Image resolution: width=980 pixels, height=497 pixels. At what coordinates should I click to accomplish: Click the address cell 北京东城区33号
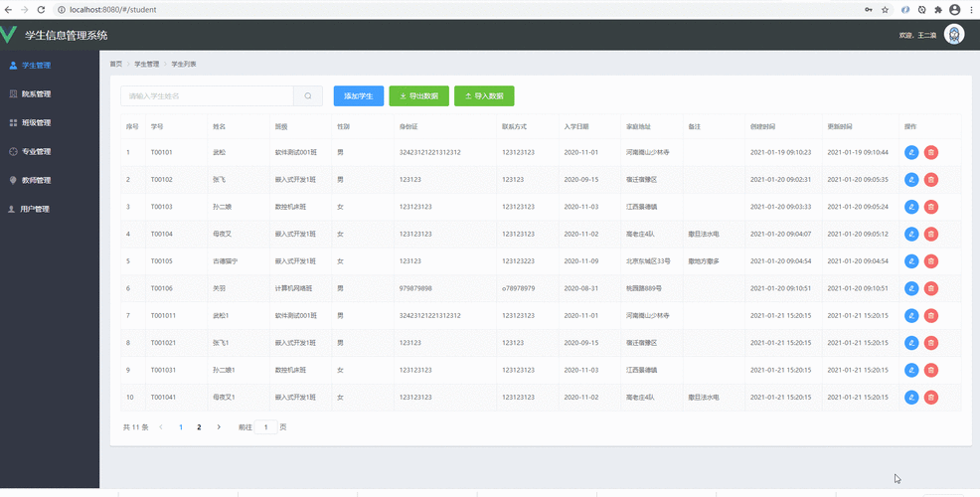tap(649, 260)
